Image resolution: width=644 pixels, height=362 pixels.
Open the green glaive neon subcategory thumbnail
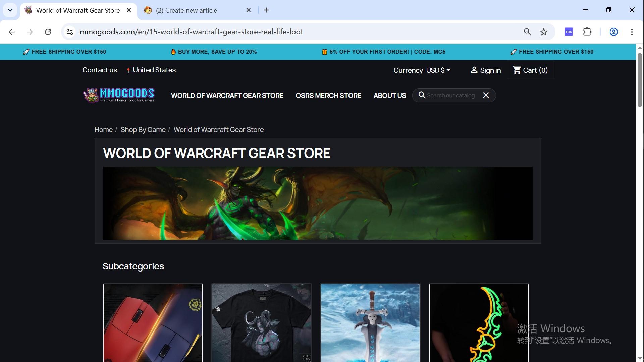point(479,323)
